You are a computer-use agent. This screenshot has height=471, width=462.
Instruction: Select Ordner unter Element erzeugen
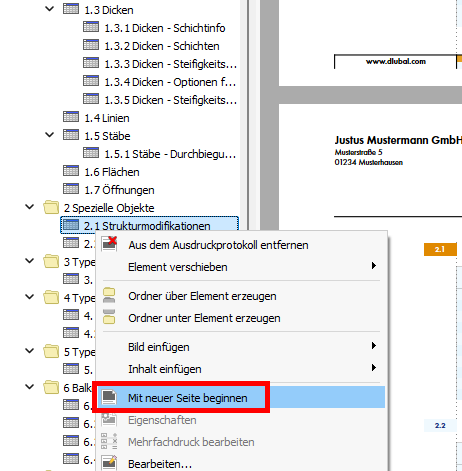tap(241, 318)
